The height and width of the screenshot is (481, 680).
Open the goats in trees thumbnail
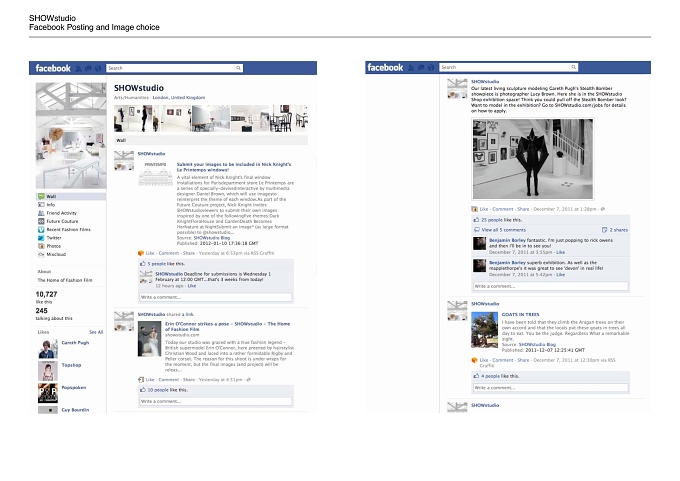[484, 330]
